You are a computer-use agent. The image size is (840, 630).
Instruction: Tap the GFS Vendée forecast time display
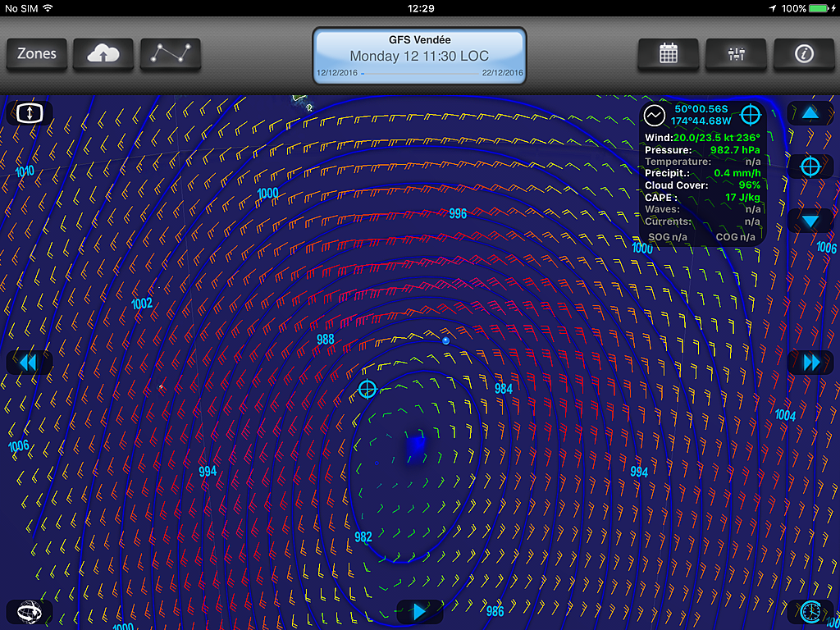419,56
